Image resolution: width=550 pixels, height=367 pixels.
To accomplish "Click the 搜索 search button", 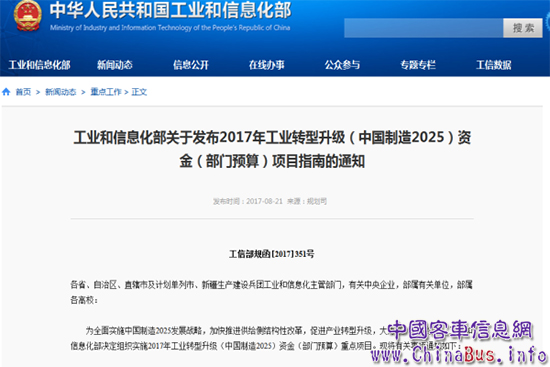I will click(523, 28).
